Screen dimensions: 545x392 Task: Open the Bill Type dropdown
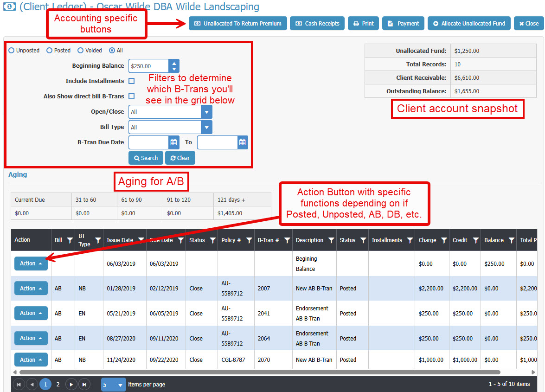pyautogui.click(x=206, y=127)
